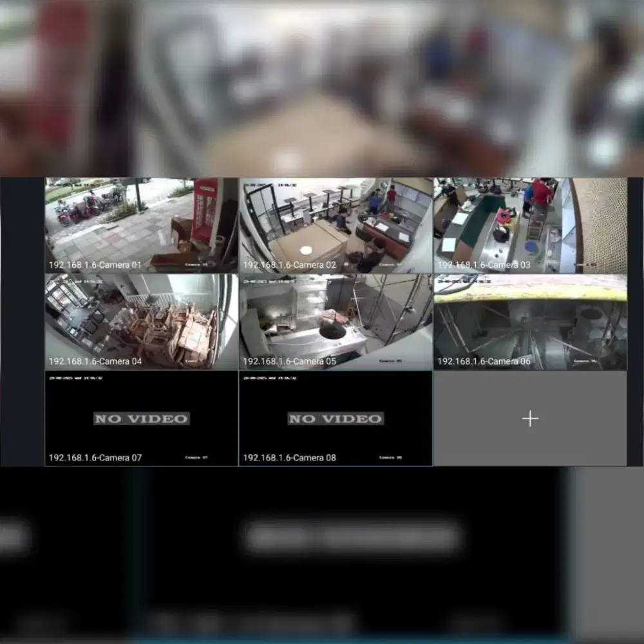The image size is (644, 644).
Task: Open the enlarged camera view at the top
Action: click(x=322, y=87)
